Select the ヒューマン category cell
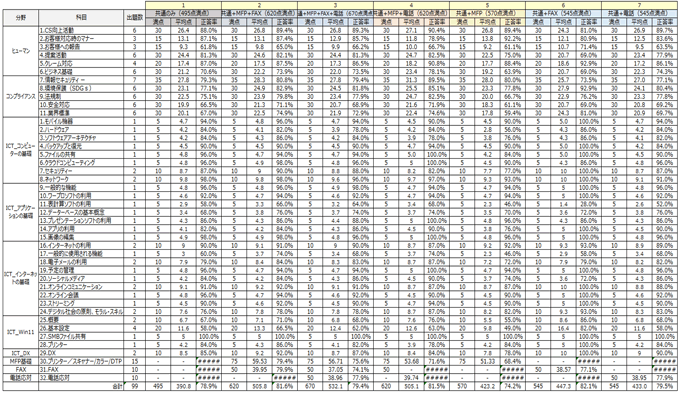The width and height of the screenshot is (679, 394). pos(21,51)
